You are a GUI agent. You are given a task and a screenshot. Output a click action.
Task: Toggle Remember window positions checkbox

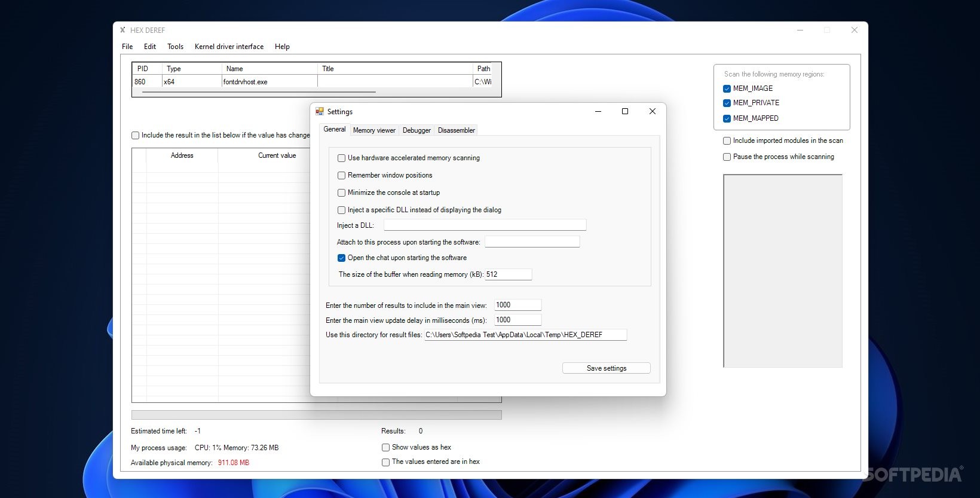pos(341,175)
